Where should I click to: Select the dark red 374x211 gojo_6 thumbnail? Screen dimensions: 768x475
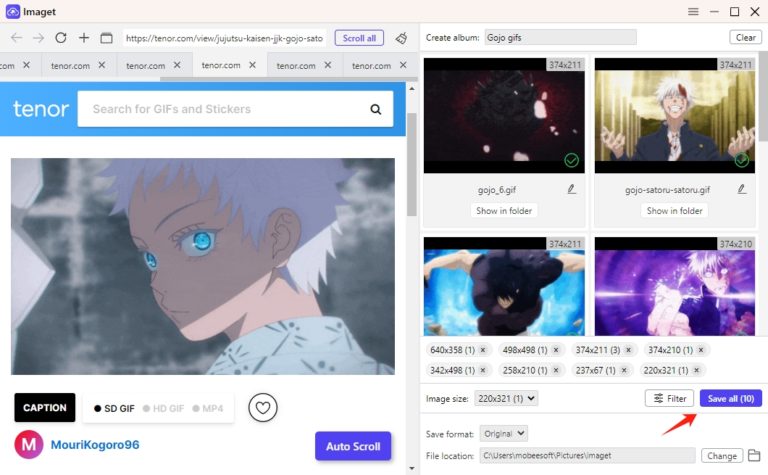[504, 116]
